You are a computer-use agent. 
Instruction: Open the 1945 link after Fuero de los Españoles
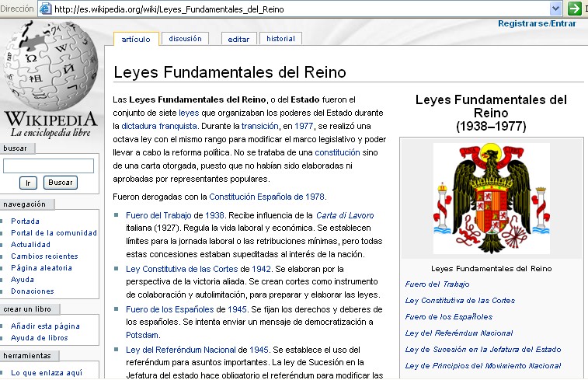[237, 309]
